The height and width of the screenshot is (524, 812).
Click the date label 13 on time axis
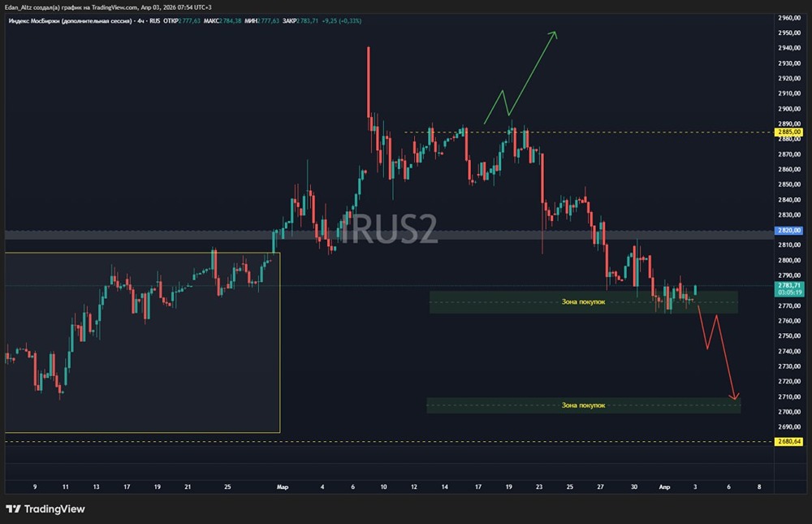click(x=97, y=487)
